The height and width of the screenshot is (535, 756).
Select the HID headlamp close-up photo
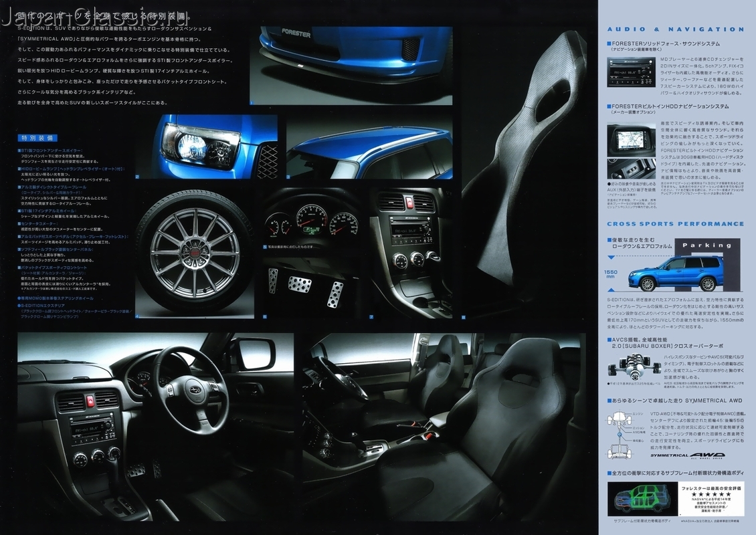pyautogui.click(x=206, y=146)
